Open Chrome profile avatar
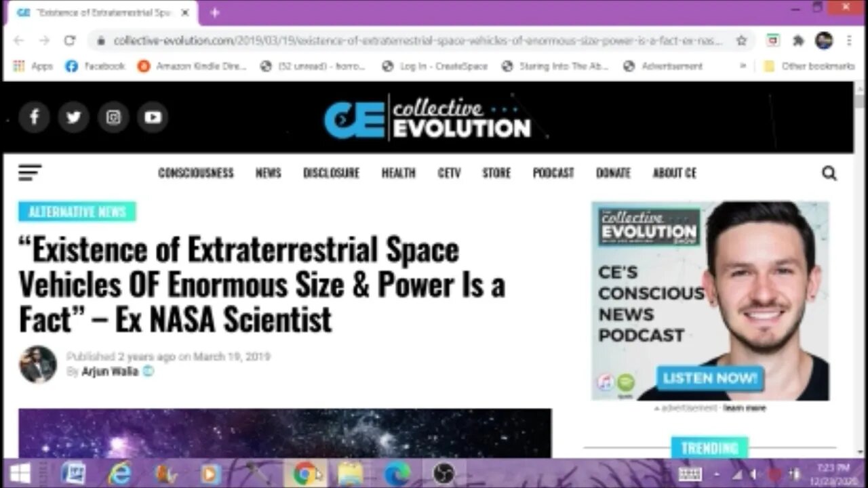 pos(824,41)
